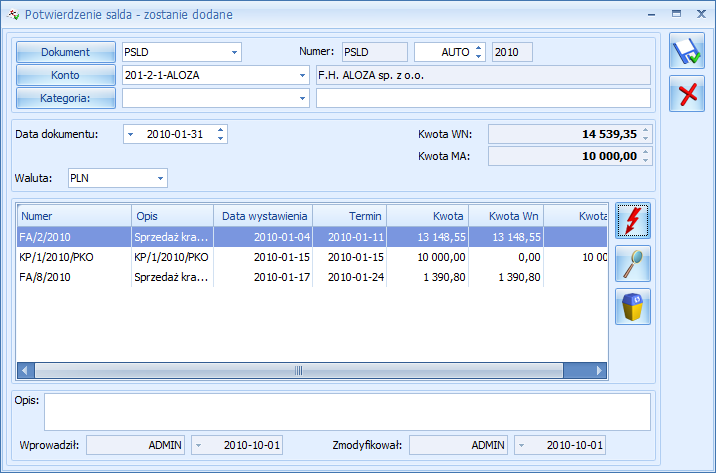Viewport: 716px width, 473px height.
Task: Click into the Opis text field
Action: click(347, 412)
